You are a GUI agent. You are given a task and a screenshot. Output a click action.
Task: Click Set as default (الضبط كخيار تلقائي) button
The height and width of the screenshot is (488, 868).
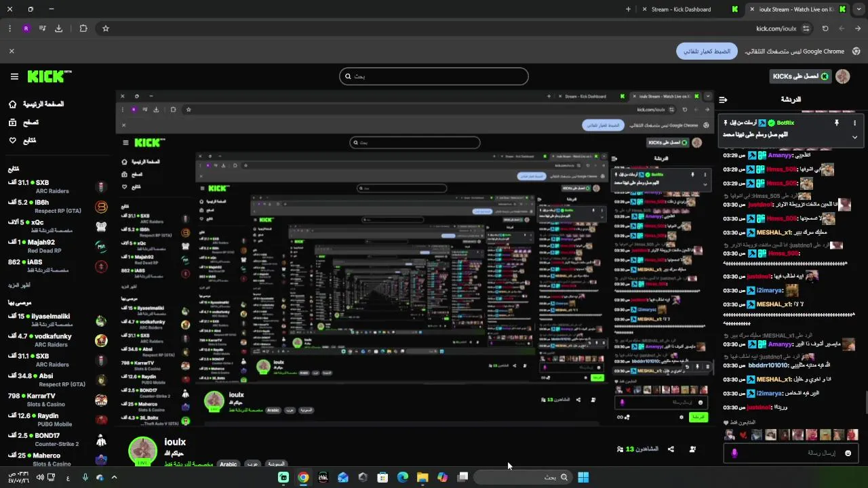coord(707,52)
